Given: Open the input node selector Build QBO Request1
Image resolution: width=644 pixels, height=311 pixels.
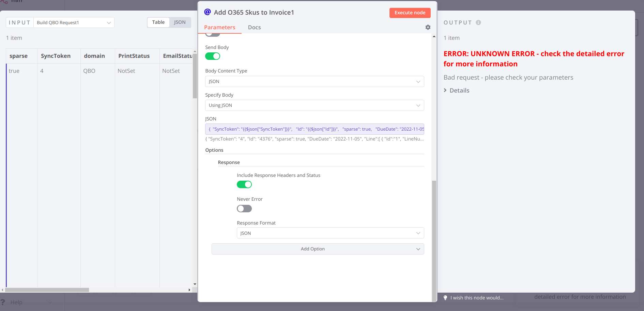Looking at the screenshot, I should 74,23.
